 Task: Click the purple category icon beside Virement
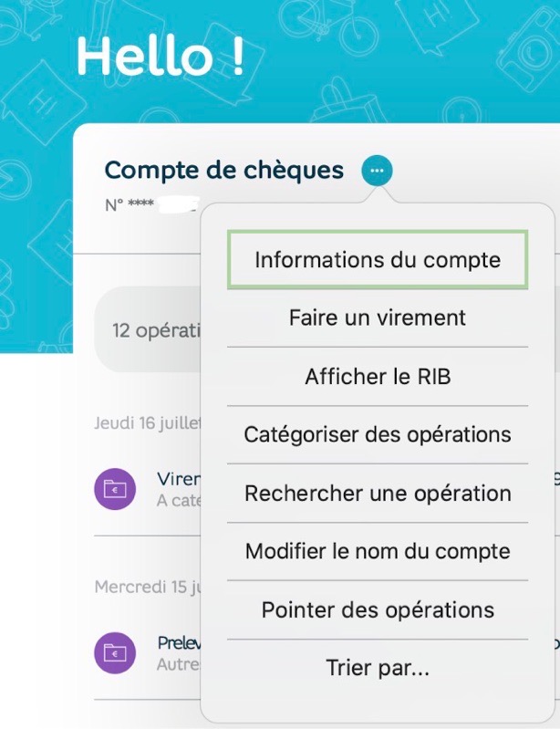[116, 490]
